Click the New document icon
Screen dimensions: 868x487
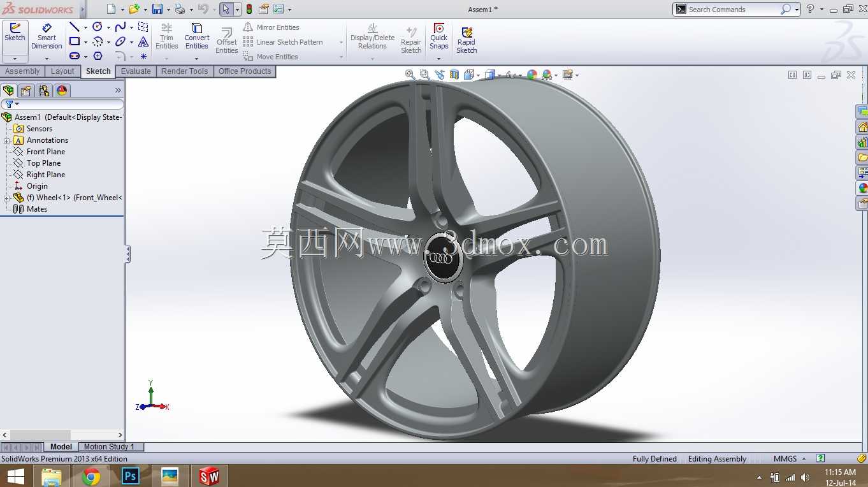point(111,9)
